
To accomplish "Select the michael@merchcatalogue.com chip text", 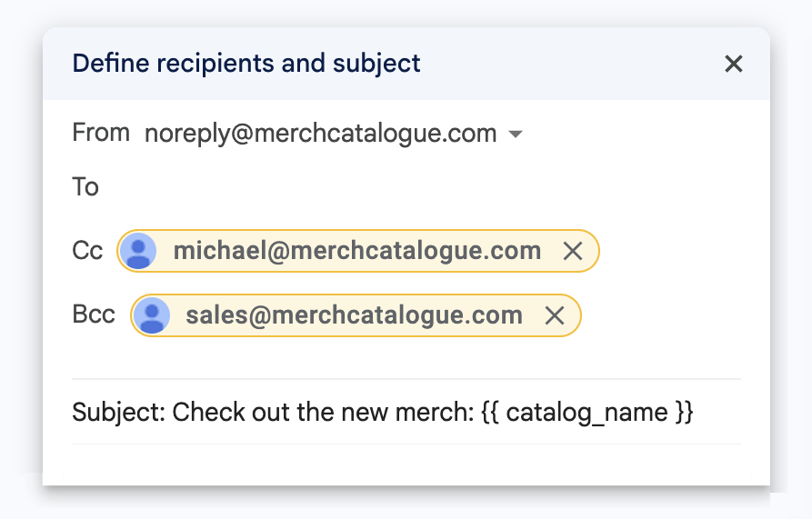I will tap(356, 251).
